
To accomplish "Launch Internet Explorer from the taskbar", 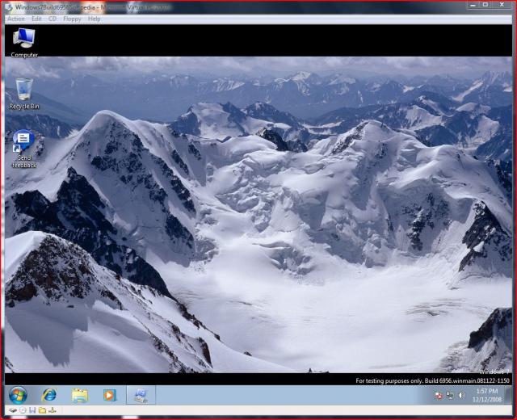I will coord(49,395).
